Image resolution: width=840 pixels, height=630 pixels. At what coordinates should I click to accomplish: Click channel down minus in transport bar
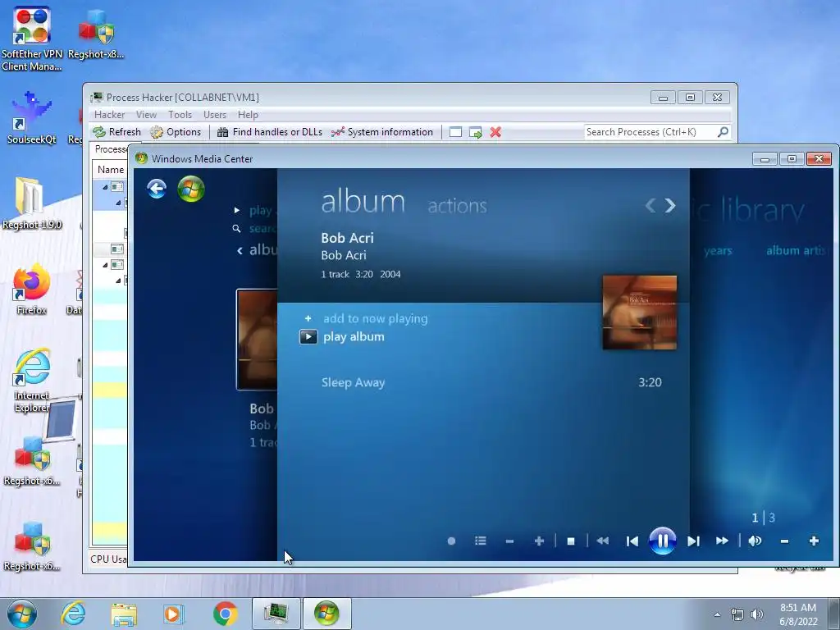(x=509, y=541)
